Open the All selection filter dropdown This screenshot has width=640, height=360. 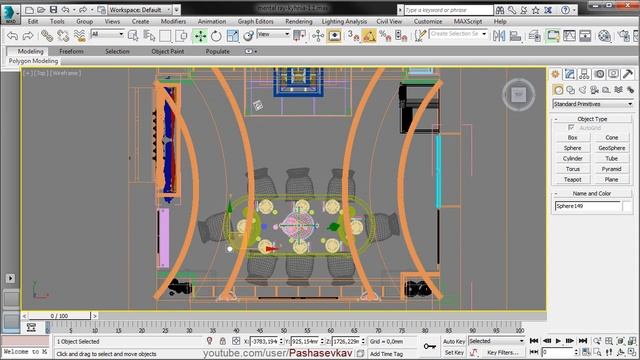[107, 34]
